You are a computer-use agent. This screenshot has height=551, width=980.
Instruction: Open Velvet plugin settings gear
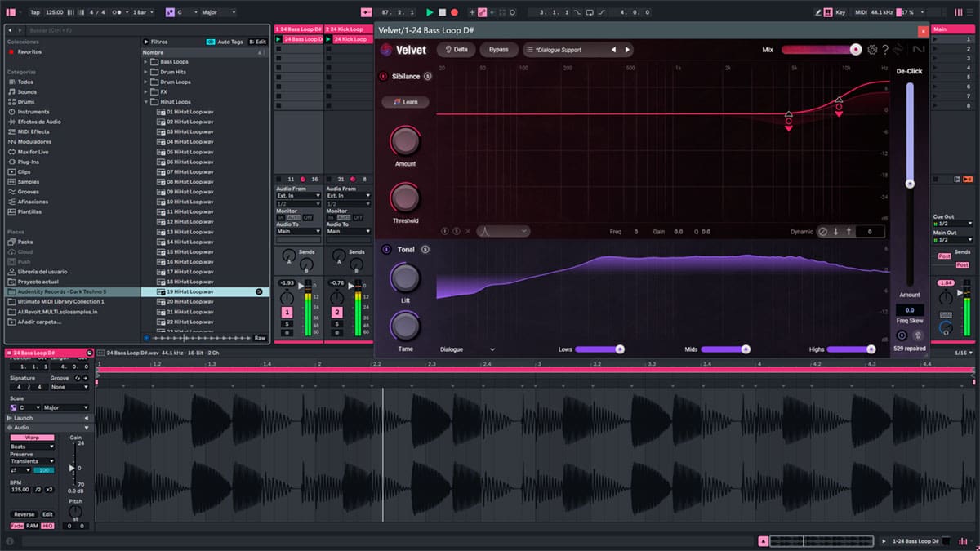(x=872, y=50)
